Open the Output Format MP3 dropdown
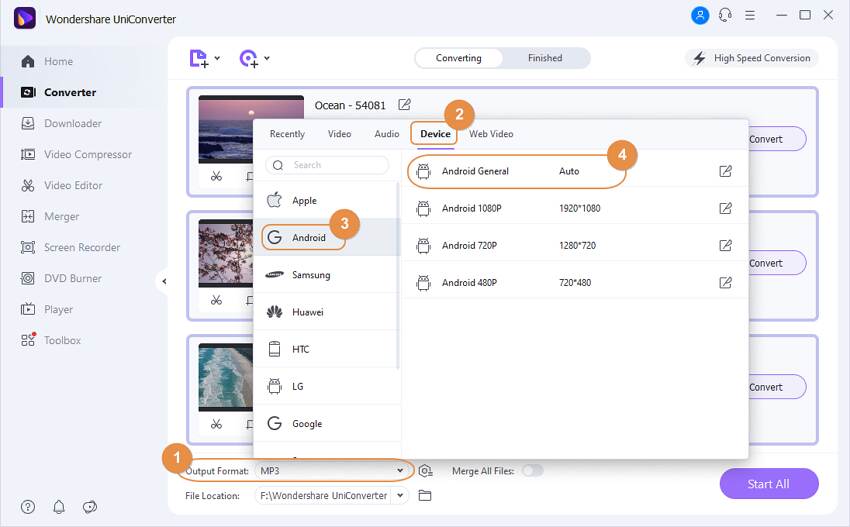Image resolution: width=850 pixels, height=527 pixels. coord(332,471)
